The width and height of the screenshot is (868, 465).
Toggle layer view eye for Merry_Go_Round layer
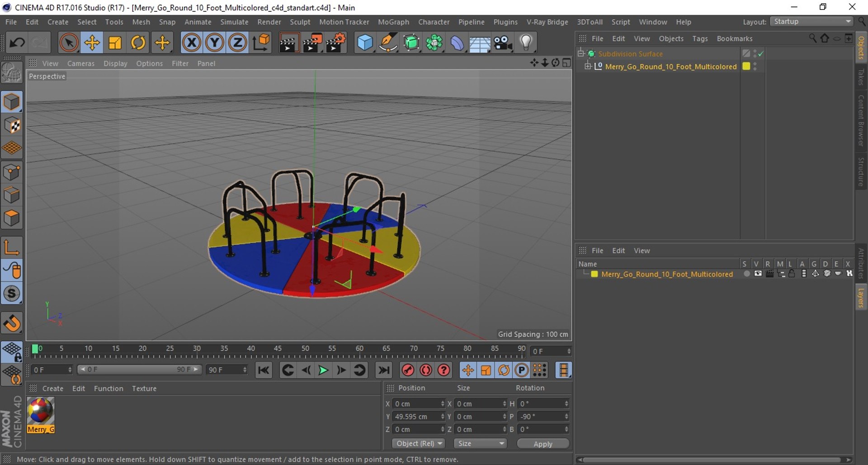[x=758, y=274]
